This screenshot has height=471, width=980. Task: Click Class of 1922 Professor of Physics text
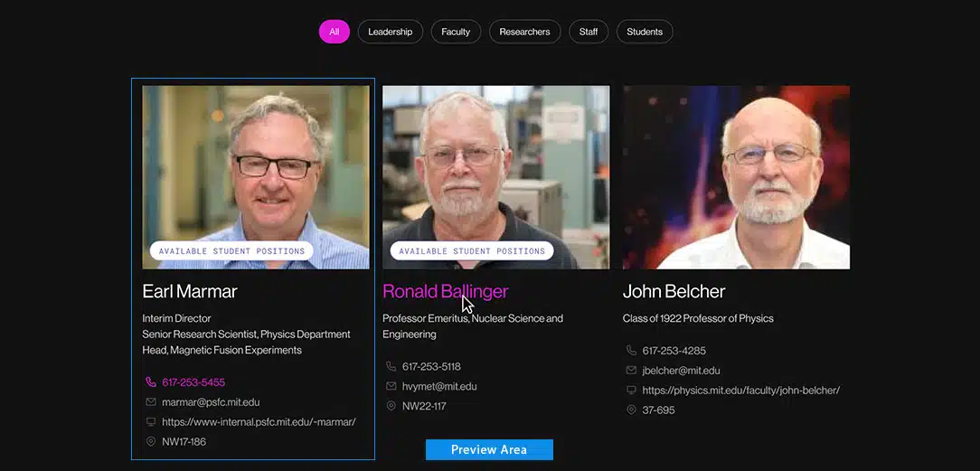[x=698, y=318]
